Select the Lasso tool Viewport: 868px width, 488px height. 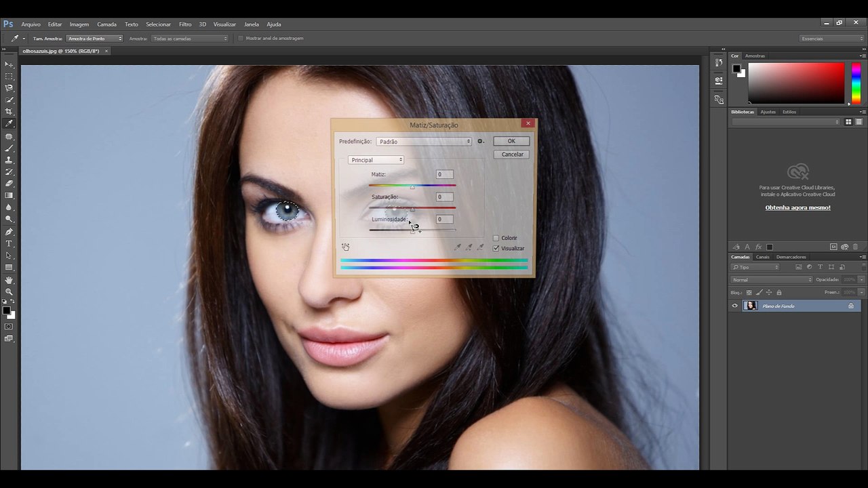pos(9,88)
